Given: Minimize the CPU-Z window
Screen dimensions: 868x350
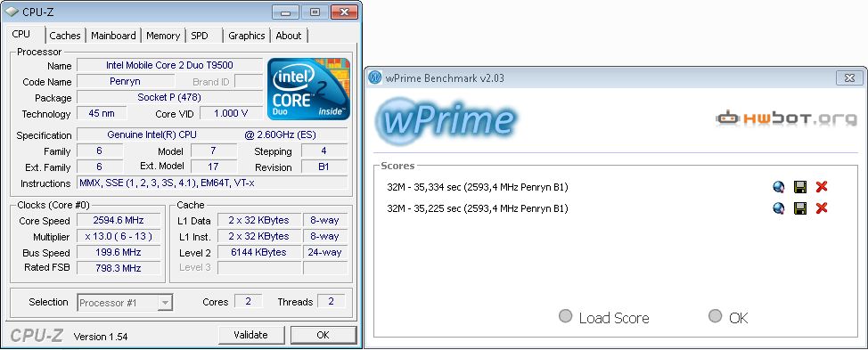Looking at the screenshot, I should tap(286, 12).
